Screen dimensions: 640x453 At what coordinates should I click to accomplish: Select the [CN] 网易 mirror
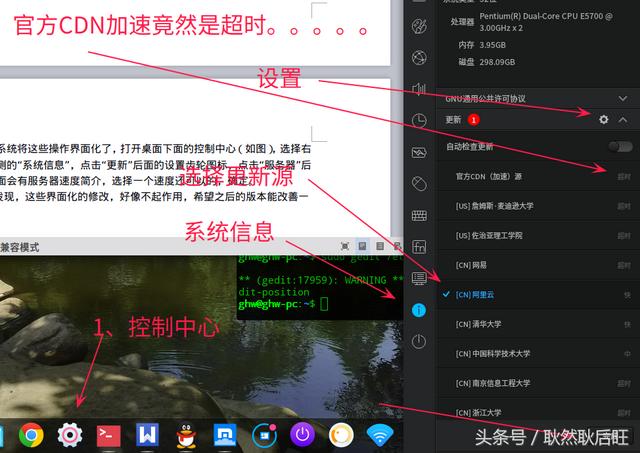click(538, 265)
